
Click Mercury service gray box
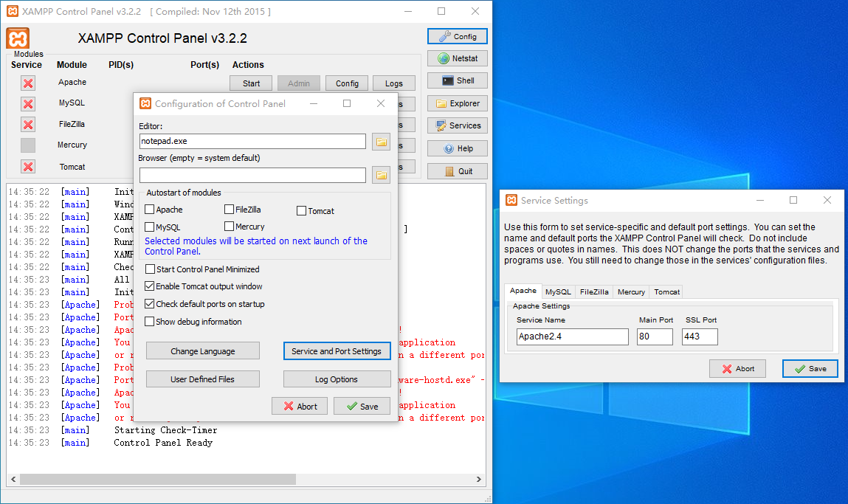[x=28, y=145]
